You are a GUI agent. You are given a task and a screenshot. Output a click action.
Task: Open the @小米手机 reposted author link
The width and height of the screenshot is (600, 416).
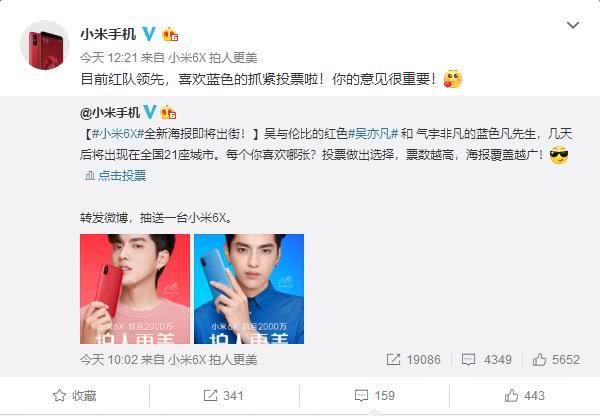tap(110, 113)
